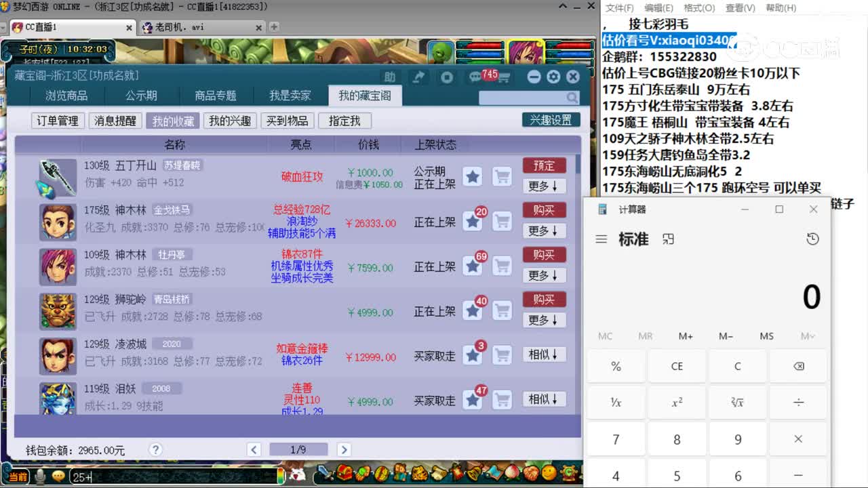
Task: Expand 更多 for the 175级神木林 listing
Action: [x=545, y=231]
